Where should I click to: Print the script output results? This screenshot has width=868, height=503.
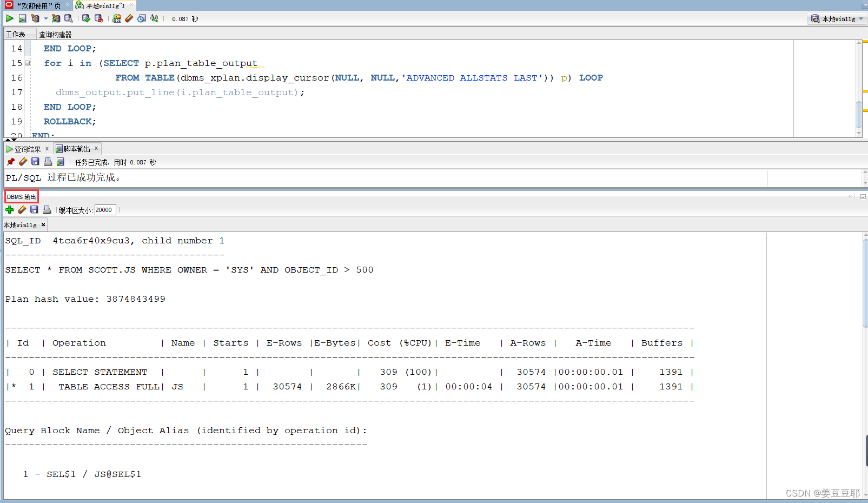pyautogui.click(x=48, y=161)
